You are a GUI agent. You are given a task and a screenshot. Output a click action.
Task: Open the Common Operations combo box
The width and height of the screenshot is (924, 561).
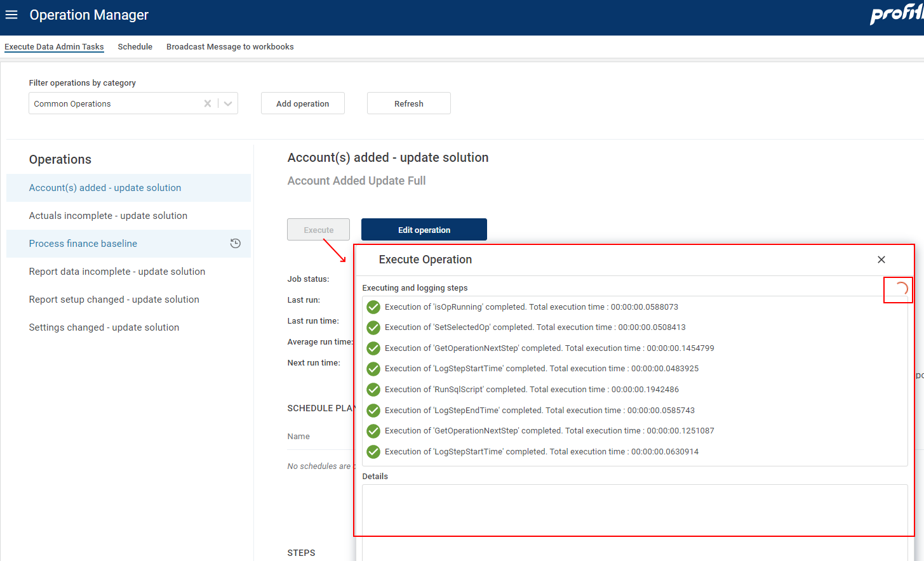(x=114, y=103)
